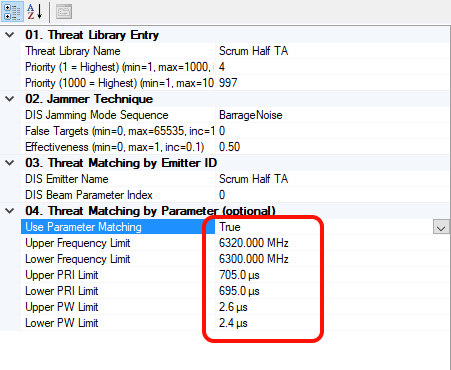Collapse 03. Threat Matching by Emitter ID
The image size is (451, 370).
(x=10, y=163)
